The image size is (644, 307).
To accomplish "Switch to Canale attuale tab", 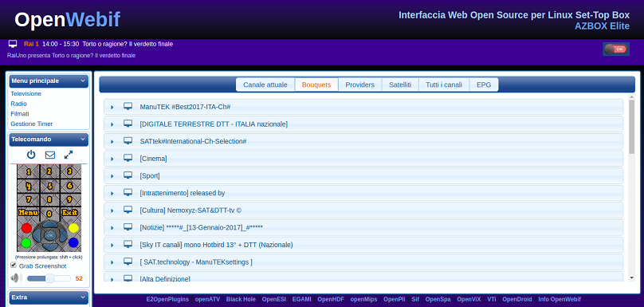I will [265, 85].
